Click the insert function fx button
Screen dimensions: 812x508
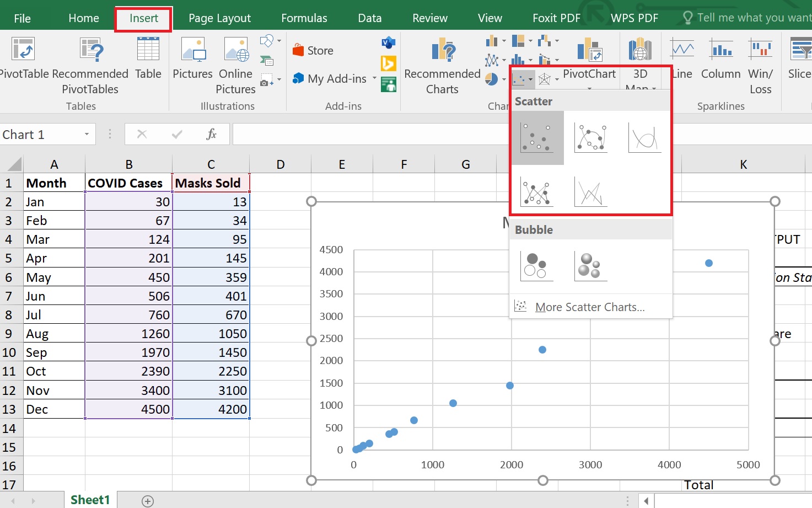(211, 135)
